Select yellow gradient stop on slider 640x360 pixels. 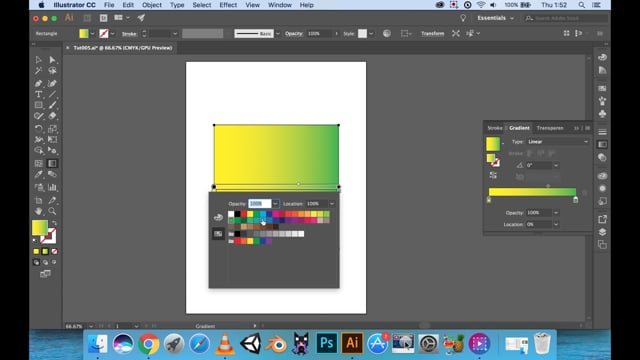489,200
